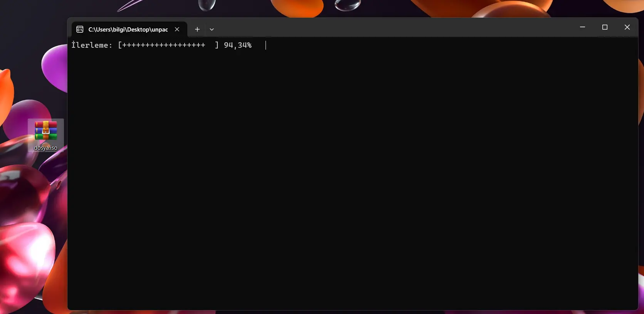
Task: Click the İlerleme: label in terminal
Action: point(92,45)
